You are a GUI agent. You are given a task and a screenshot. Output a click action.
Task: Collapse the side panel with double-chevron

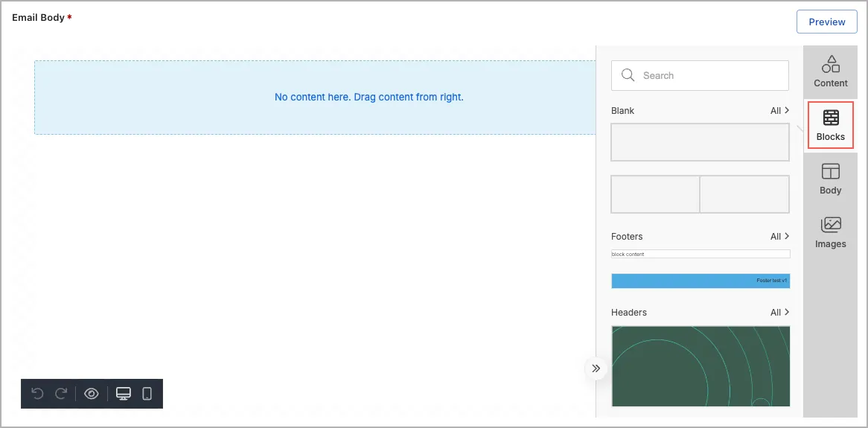pyautogui.click(x=596, y=368)
